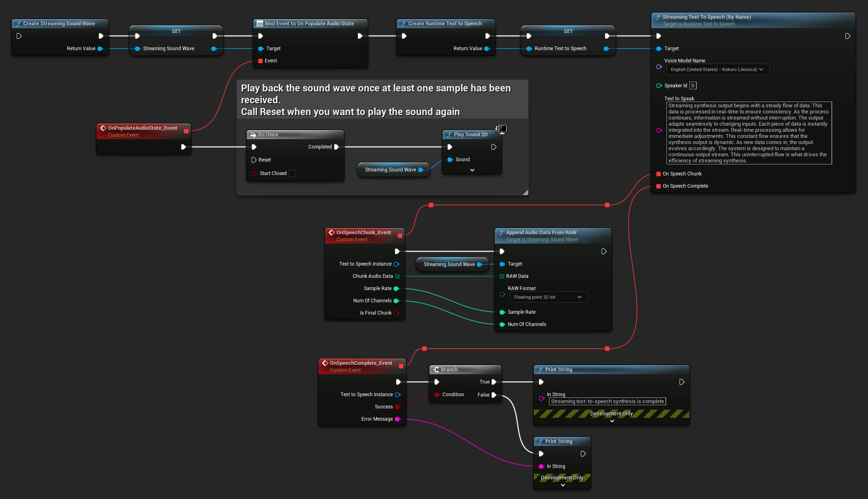Click the Create Runtime Text to Speech function icon

(404, 23)
